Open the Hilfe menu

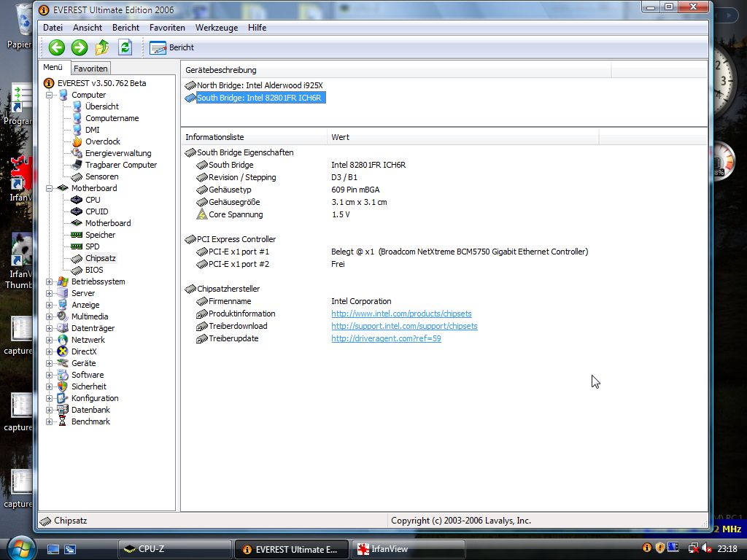point(258,28)
